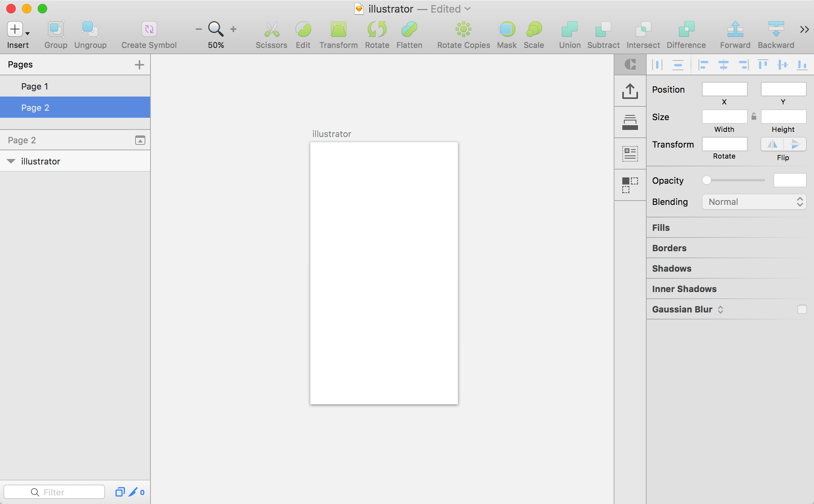This screenshot has height=504, width=814.
Task: Click the Width size field
Action: (x=724, y=117)
